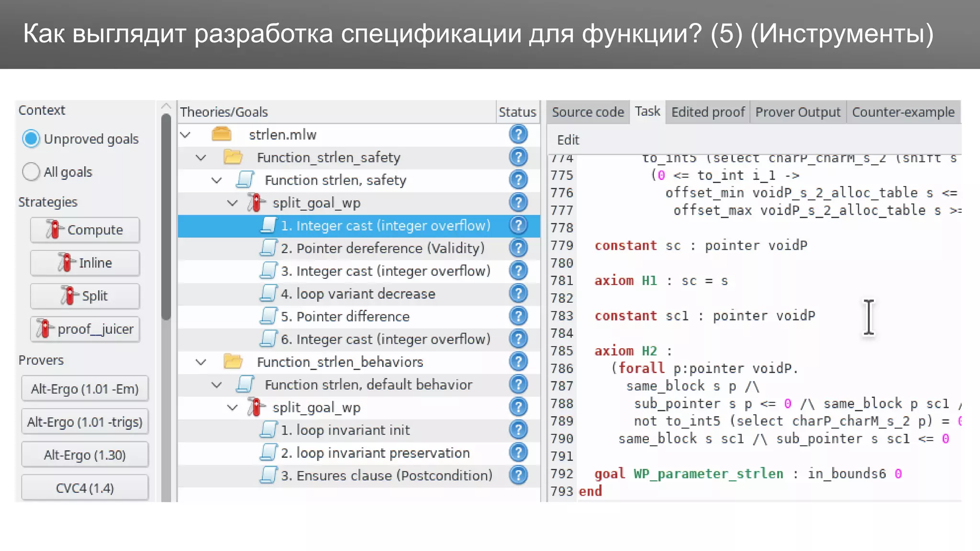This screenshot has height=551, width=980.
Task: Launch prover Alt-Ergo (1.01 -trigs)
Action: pyautogui.click(x=85, y=421)
